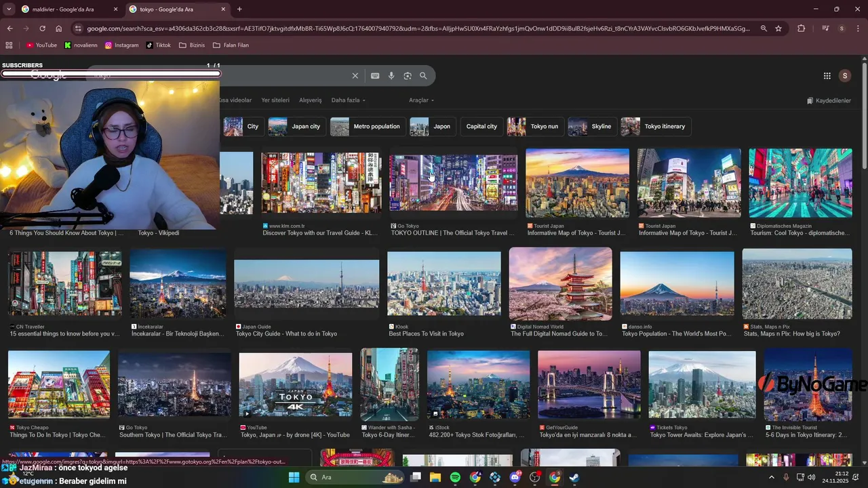Open the tab search dropdown arrow
This screenshot has height=488, width=868.
8,9
